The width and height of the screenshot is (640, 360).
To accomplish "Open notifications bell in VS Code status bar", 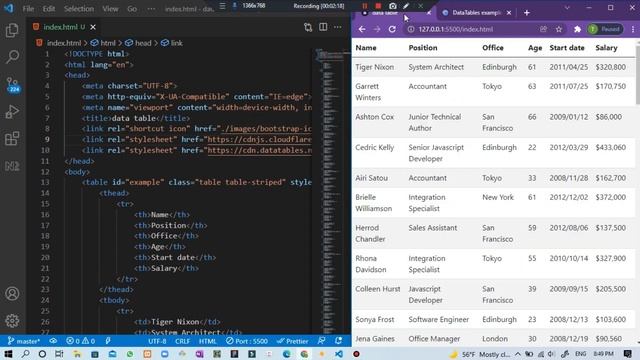I will (x=338, y=341).
